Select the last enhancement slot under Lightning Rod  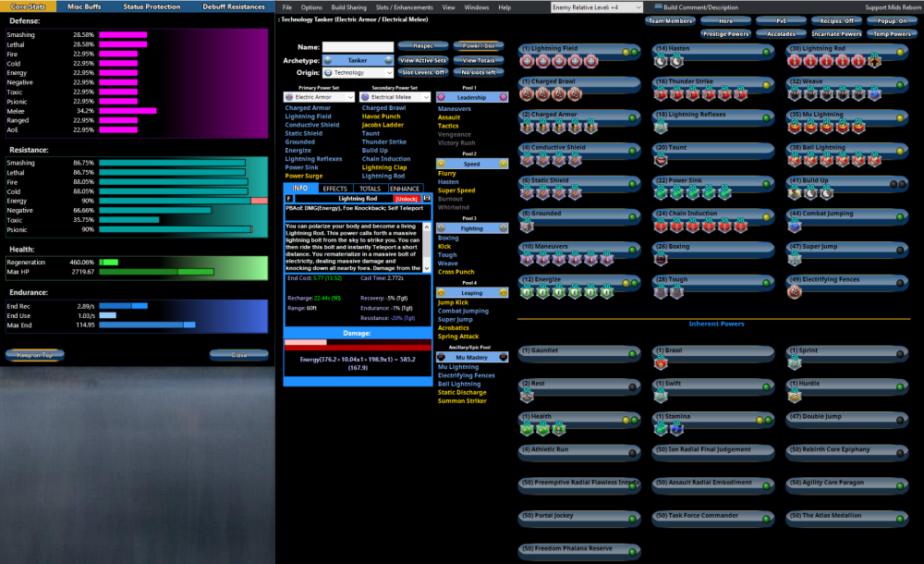874,62
